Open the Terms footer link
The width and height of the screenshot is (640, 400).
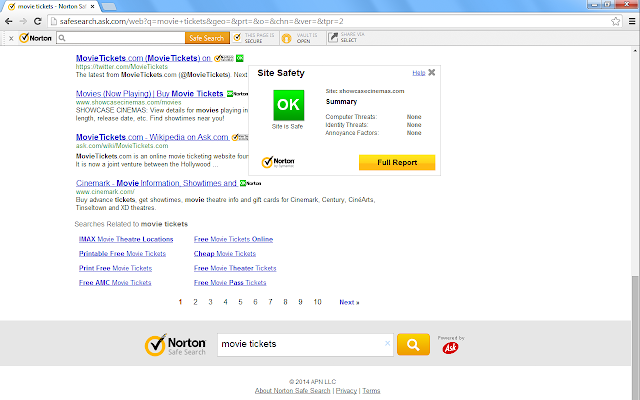pos(371,391)
